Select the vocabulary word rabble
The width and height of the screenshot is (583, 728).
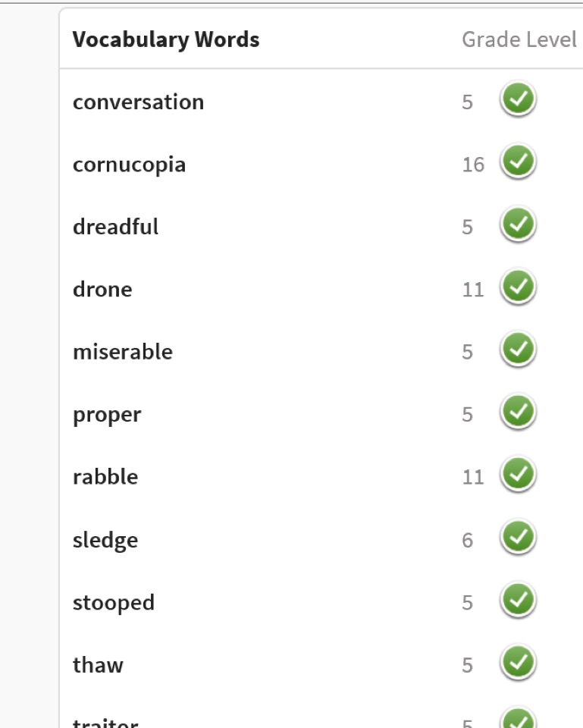105,477
